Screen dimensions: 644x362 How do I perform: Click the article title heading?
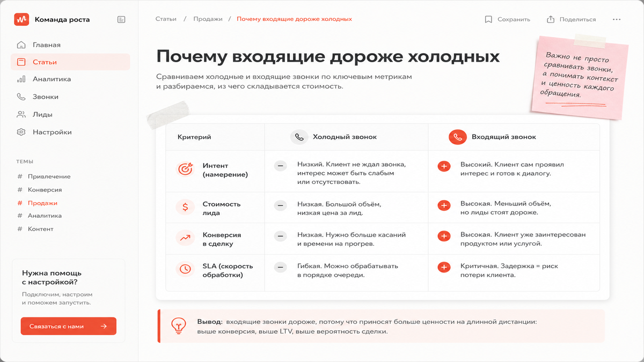coord(328,56)
